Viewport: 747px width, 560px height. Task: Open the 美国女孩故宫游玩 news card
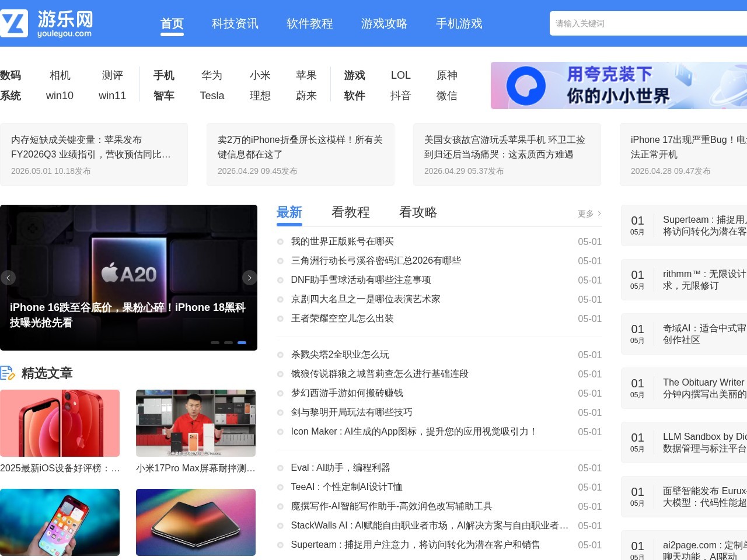[507, 155]
